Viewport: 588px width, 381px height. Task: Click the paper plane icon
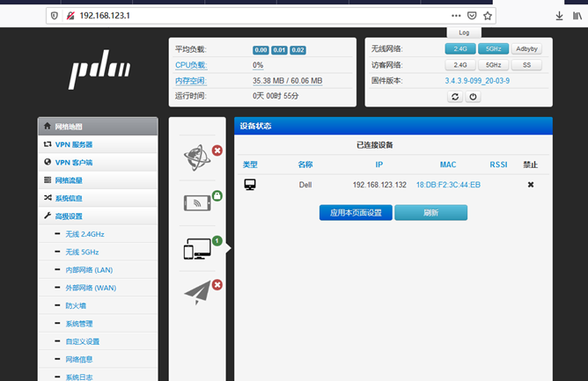[x=197, y=292]
